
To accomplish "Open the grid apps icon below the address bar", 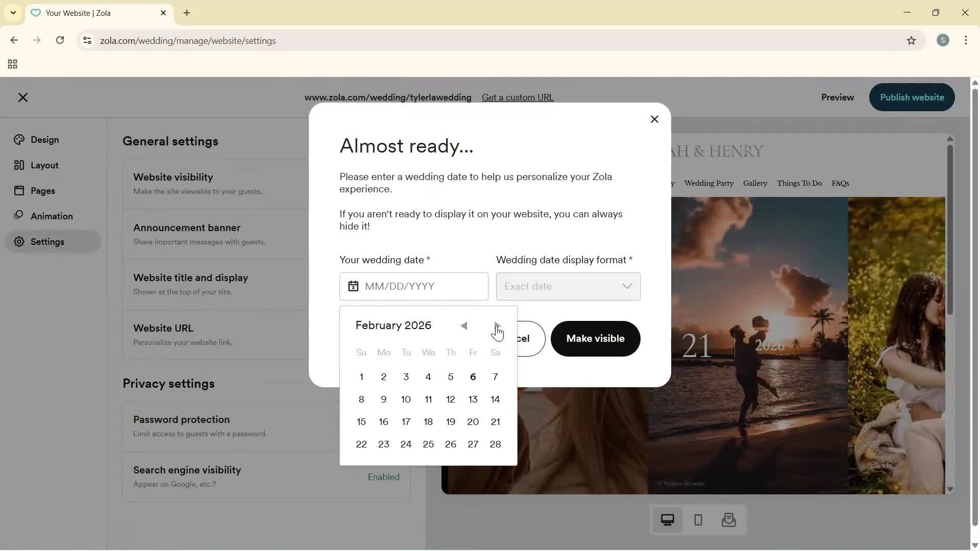I will coord(12,64).
